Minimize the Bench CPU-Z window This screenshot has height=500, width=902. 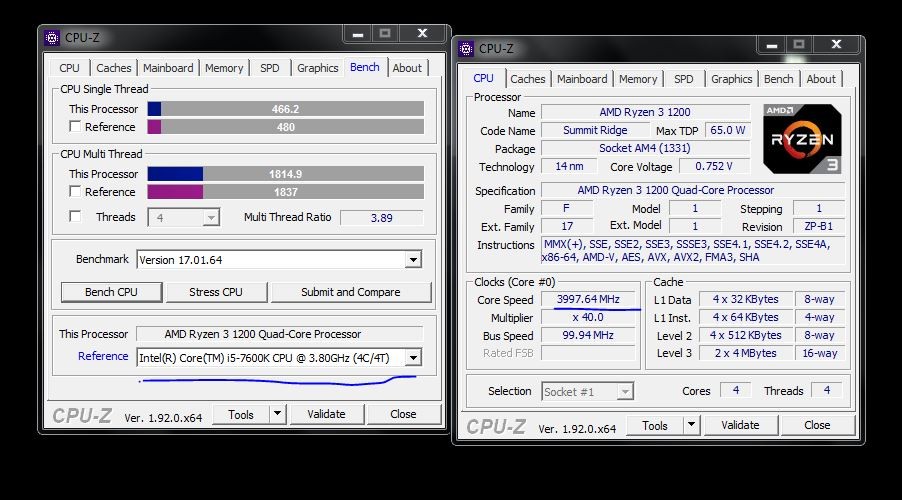pos(358,34)
